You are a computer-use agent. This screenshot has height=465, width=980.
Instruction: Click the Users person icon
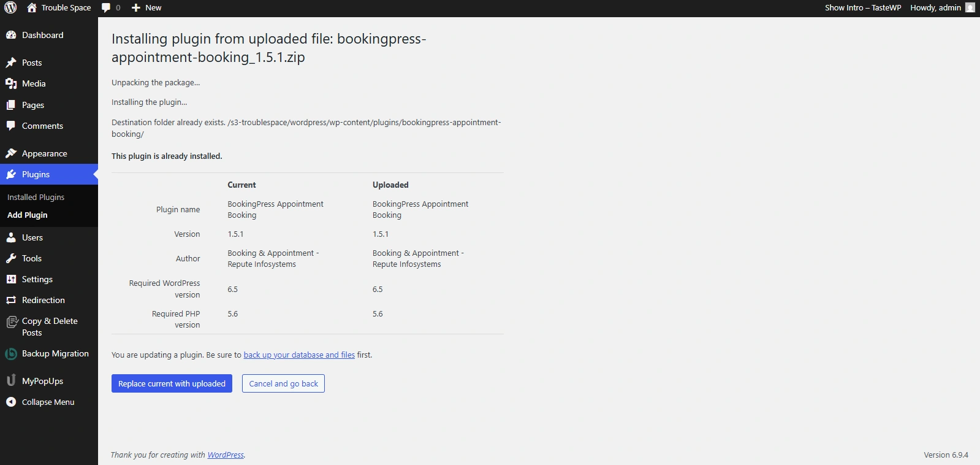click(11, 237)
